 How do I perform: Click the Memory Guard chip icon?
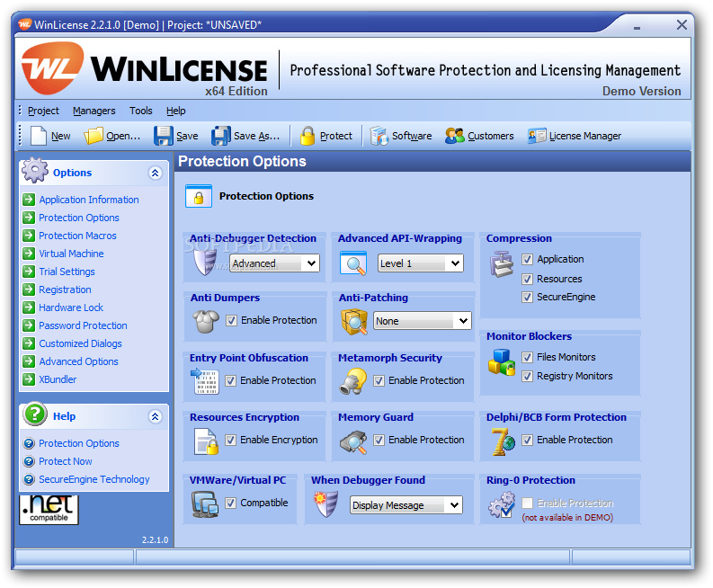tap(353, 441)
